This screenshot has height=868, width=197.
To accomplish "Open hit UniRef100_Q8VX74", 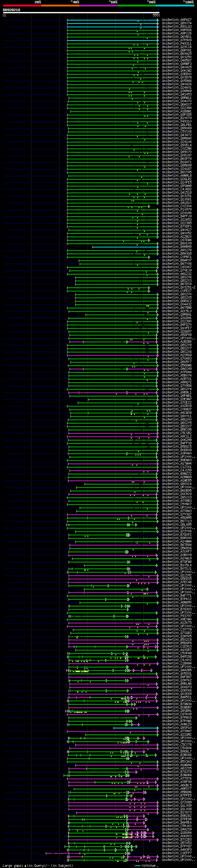I will 177,23.
